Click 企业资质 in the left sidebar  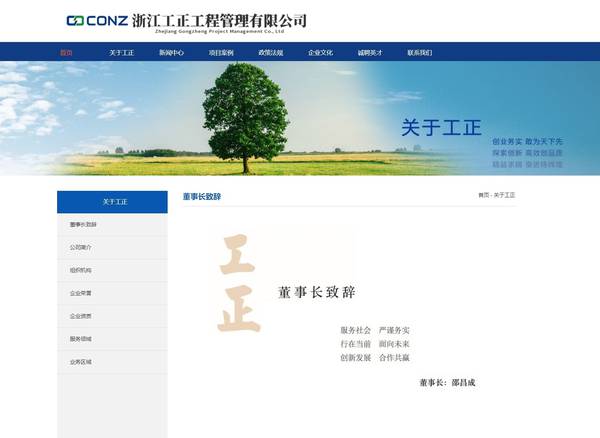81,316
